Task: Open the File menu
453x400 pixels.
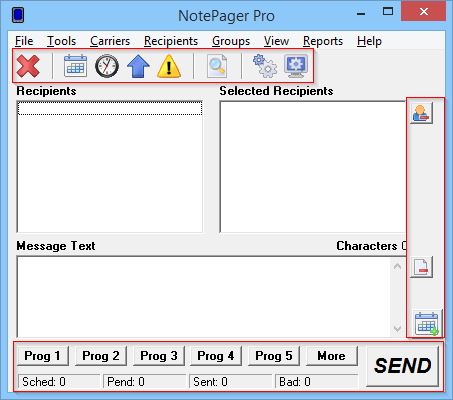Action: coord(24,41)
